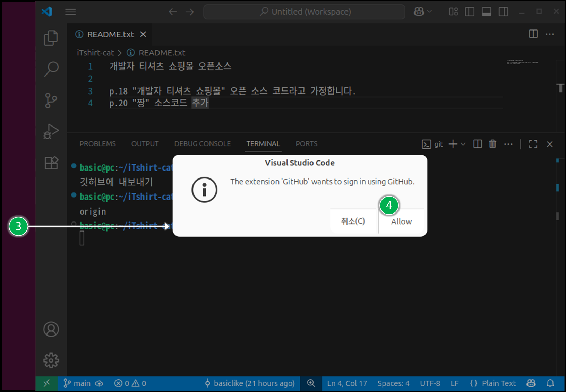Open the Copilot dropdown chevron in title bar
Image resolution: width=566 pixels, height=392 pixels.
[x=429, y=12]
